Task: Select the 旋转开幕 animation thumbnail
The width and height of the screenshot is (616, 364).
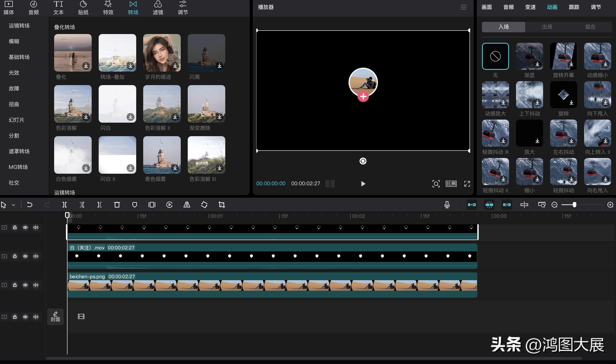Action: (563, 56)
